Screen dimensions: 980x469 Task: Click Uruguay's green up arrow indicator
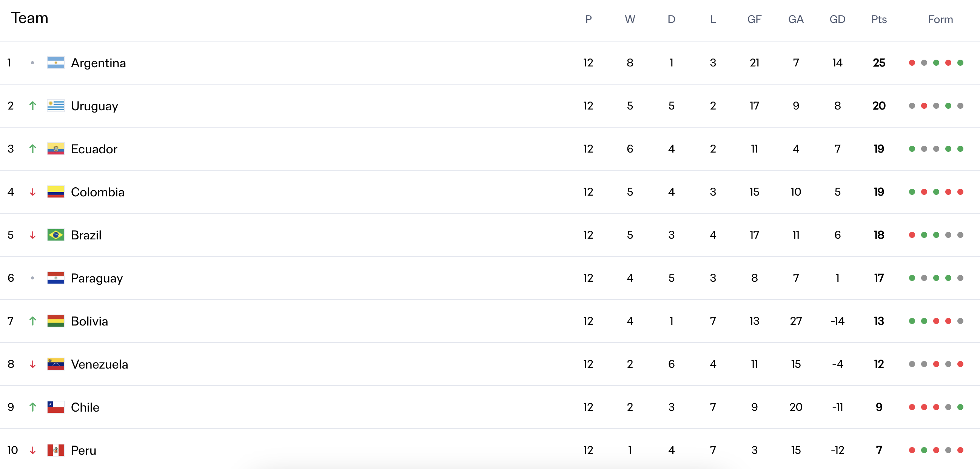[x=33, y=106]
